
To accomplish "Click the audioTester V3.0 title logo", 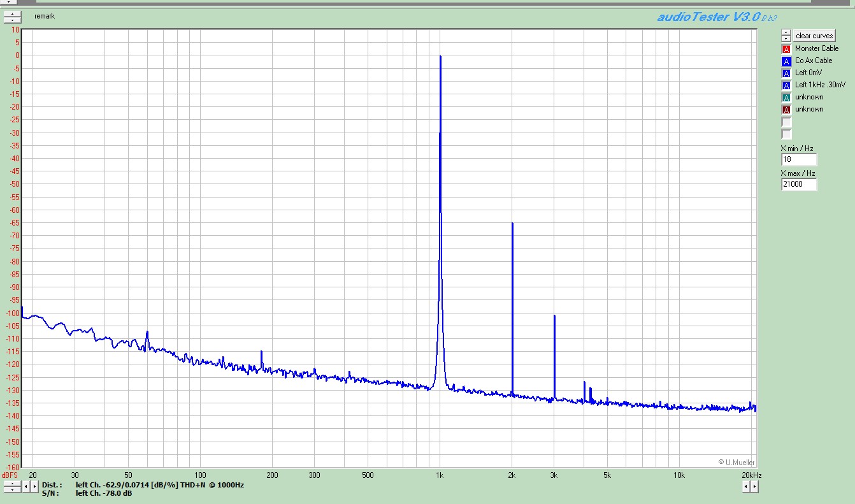I will tap(717, 17).
